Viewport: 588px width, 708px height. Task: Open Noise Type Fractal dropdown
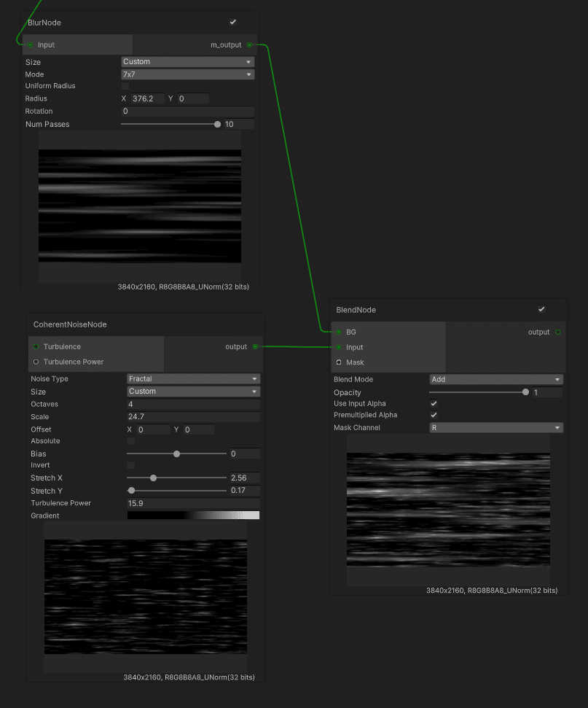click(x=194, y=379)
